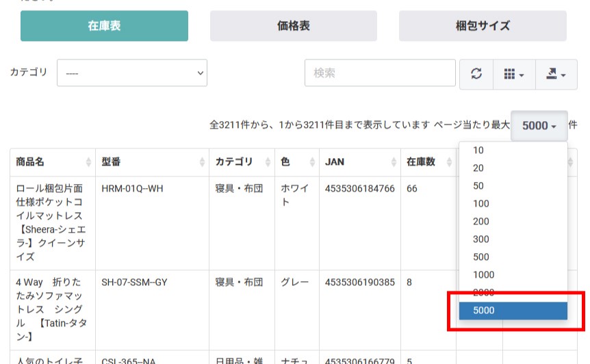Select 50 rows per page
590x364 pixels.
[x=513, y=185]
